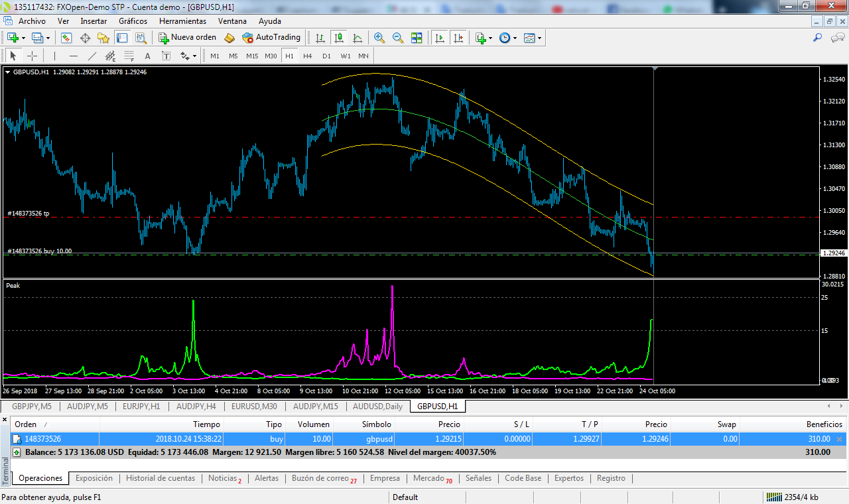849x504 pixels.
Task: Switch to the EURJPY,H1 chart tab
Action: click(x=142, y=406)
